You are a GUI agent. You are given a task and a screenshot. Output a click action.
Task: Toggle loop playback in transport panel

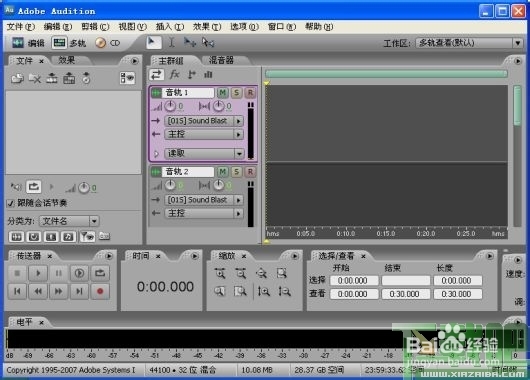click(100, 273)
